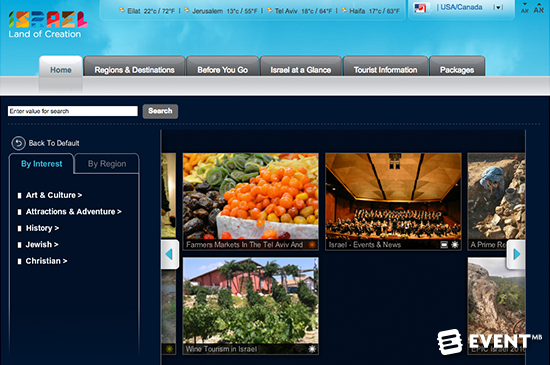The image size is (550, 365).
Task: Click the right carousel arrow
Action: (x=516, y=254)
